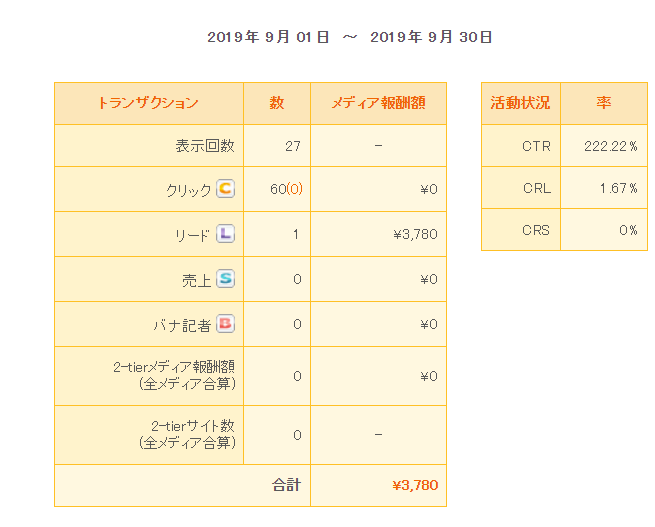Click the purple L lead icon

coord(226,233)
